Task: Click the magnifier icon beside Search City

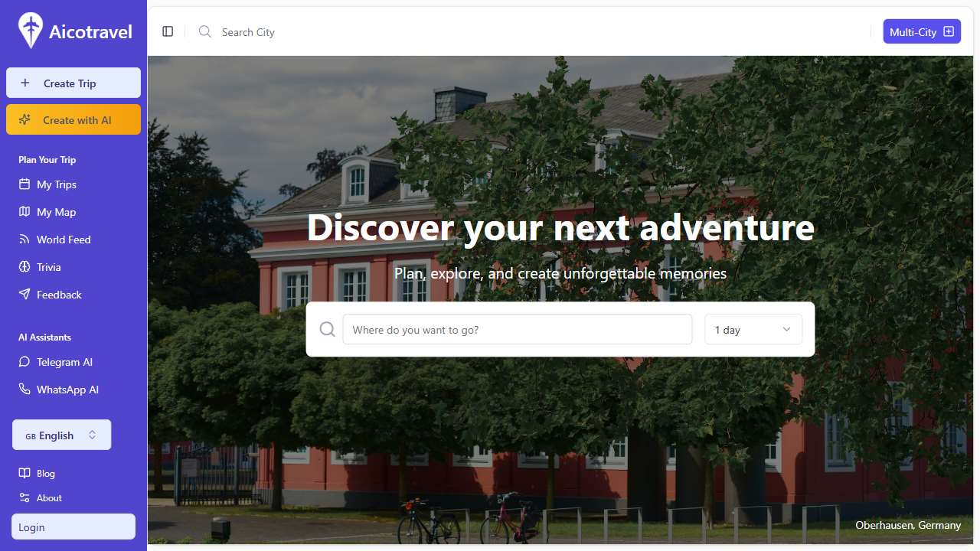Action: [204, 31]
